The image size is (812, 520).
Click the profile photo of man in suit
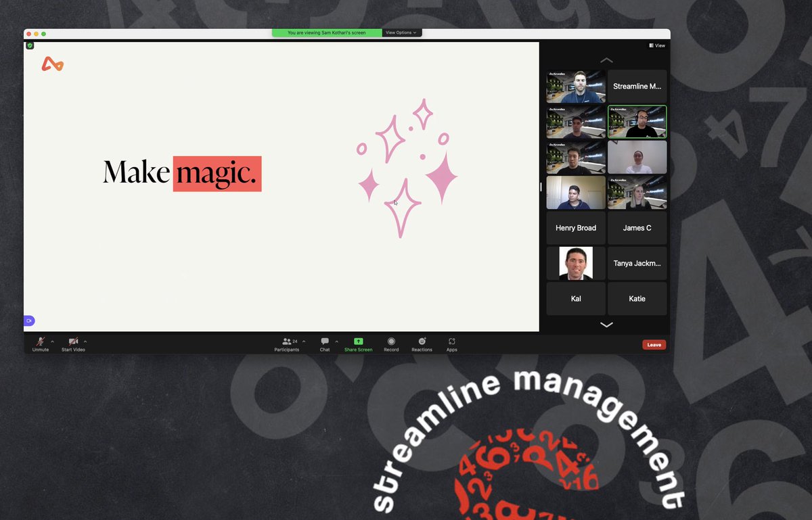coord(576,263)
